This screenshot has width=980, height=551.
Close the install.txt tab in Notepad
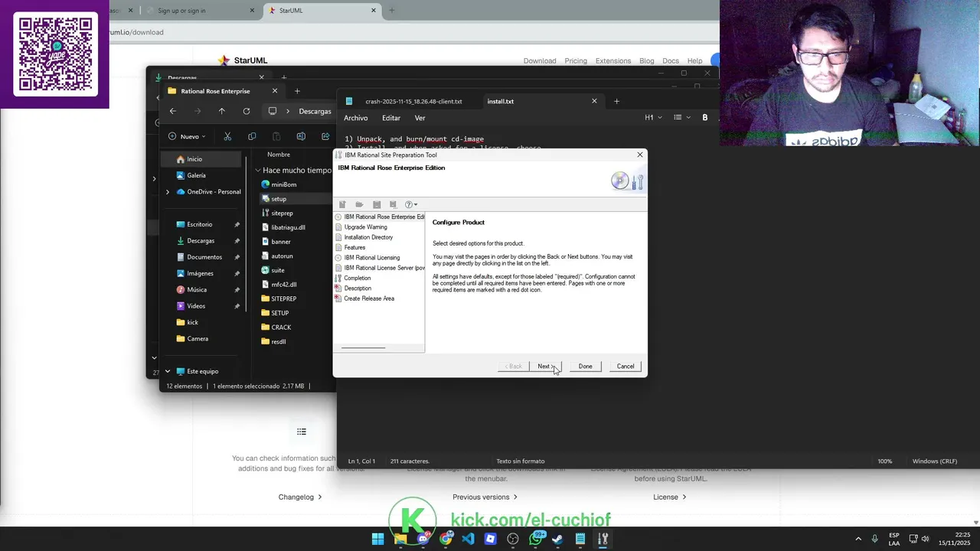594,101
